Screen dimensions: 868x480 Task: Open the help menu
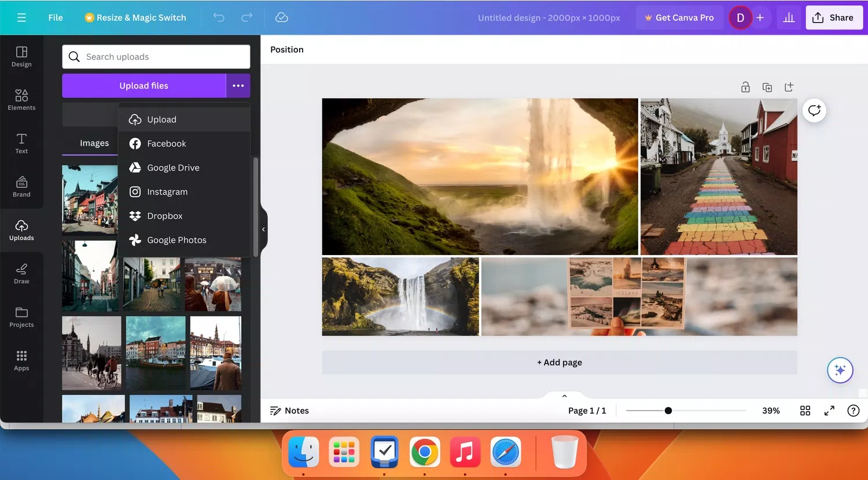point(853,411)
